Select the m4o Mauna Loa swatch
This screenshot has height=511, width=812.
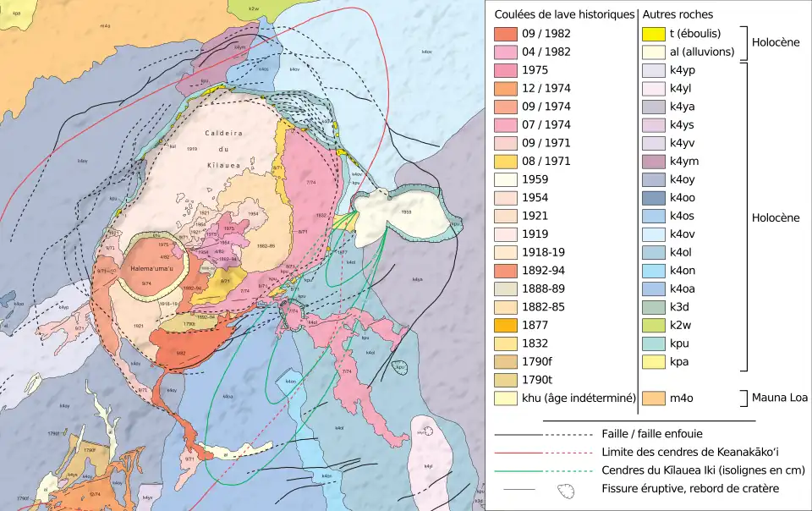[651, 398]
